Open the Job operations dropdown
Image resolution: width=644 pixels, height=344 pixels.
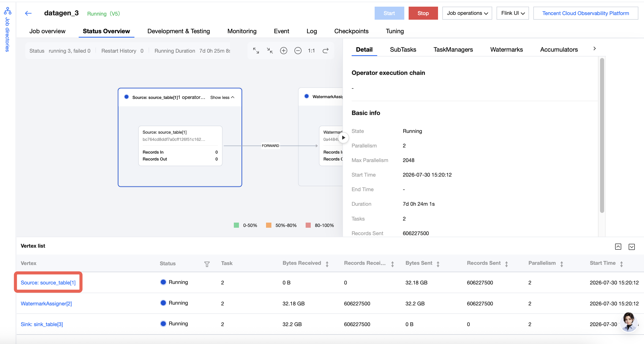click(467, 13)
